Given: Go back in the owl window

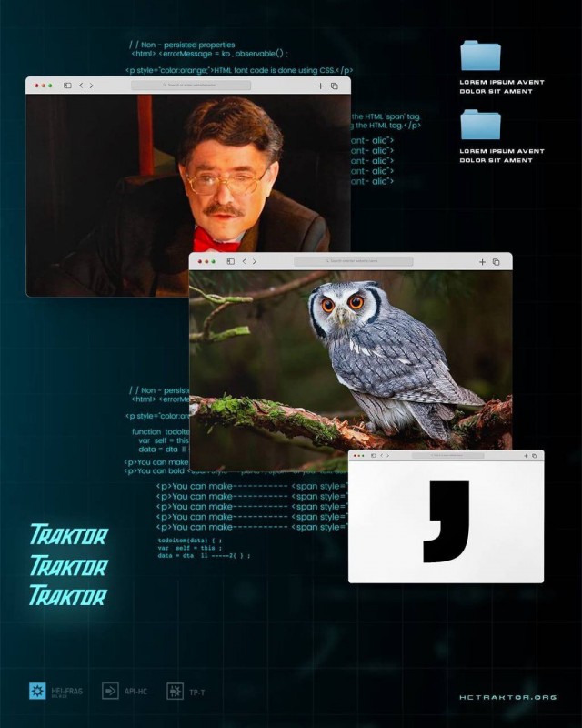Looking at the screenshot, I should 244,261.
